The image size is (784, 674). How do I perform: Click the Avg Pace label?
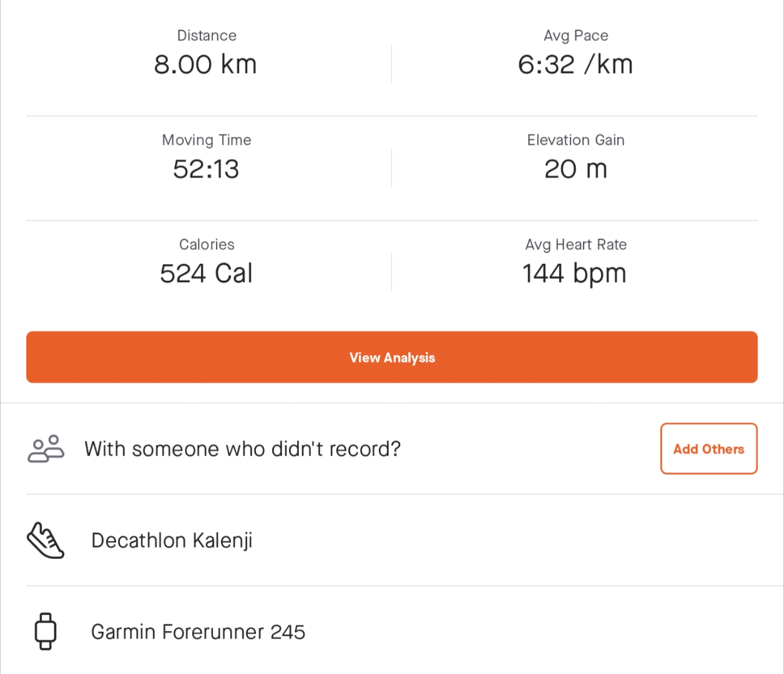(x=576, y=36)
